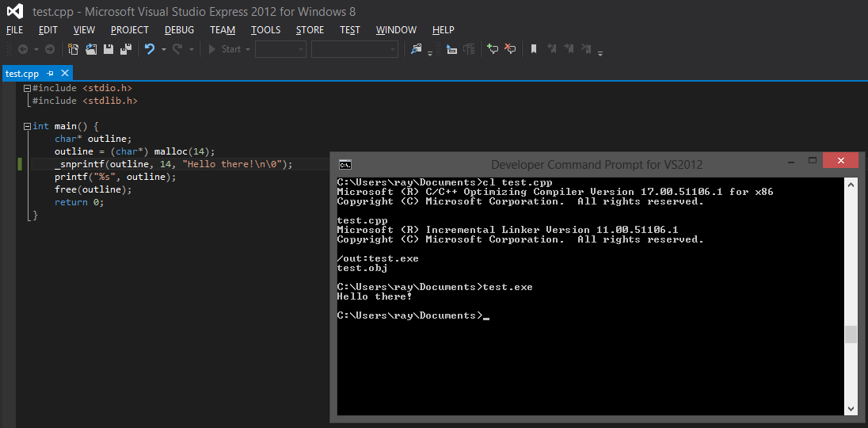The width and height of the screenshot is (868, 428).
Task: Click the Save All toolbar icon
Action: [x=125, y=49]
